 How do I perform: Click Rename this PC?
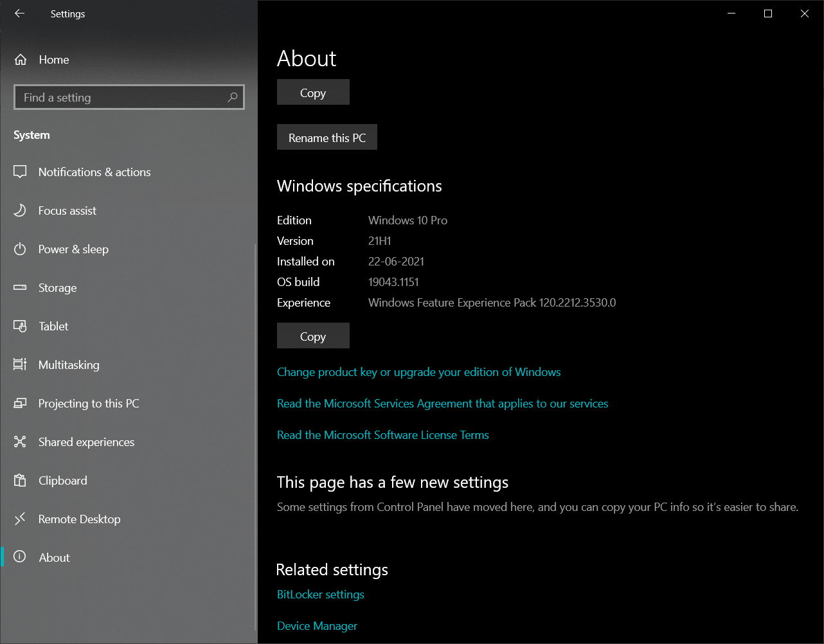pos(327,137)
